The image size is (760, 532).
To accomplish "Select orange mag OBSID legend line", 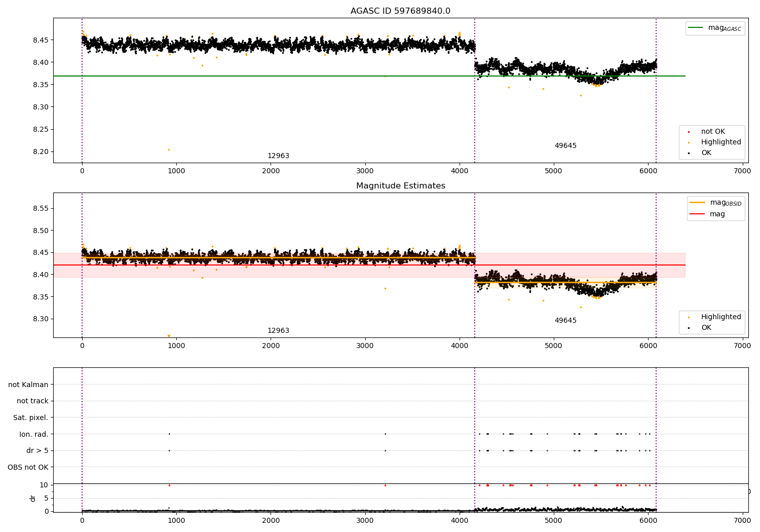I will [697, 203].
